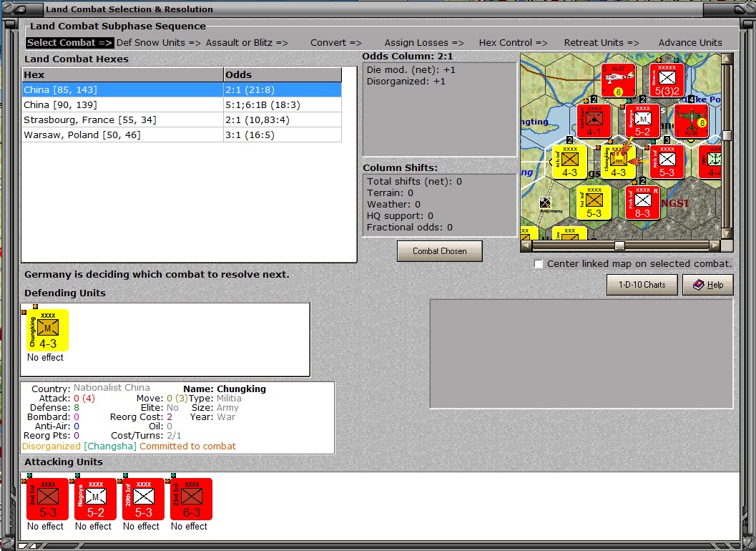
Task: Go to Retreat Units subphase
Action: click(602, 42)
